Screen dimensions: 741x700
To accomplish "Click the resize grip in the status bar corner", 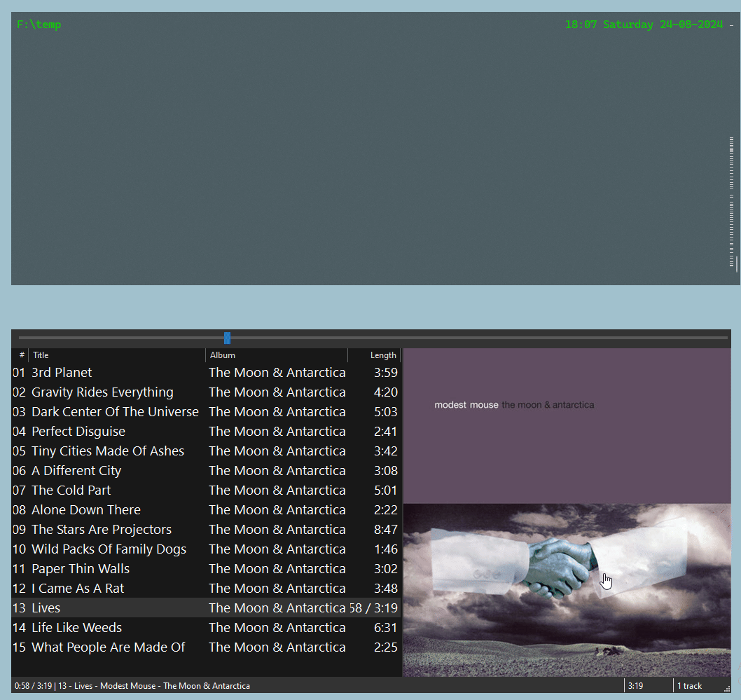I will coord(727,689).
